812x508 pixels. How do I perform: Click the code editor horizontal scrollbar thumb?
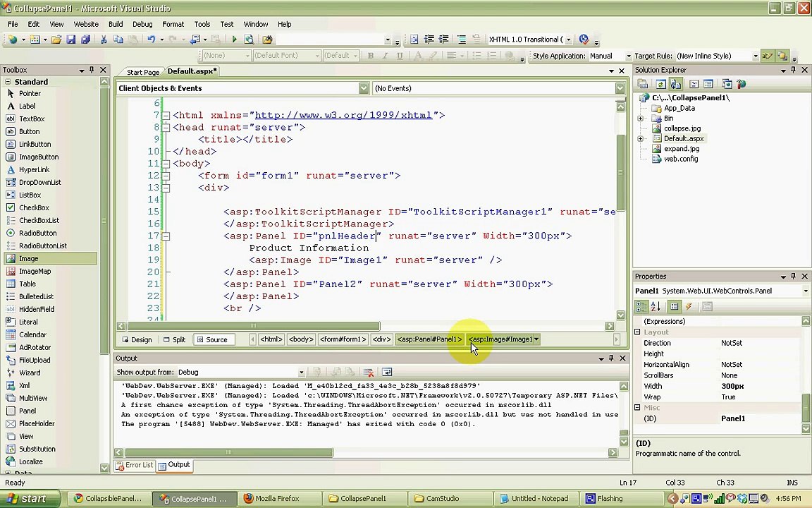coord(253,327)
